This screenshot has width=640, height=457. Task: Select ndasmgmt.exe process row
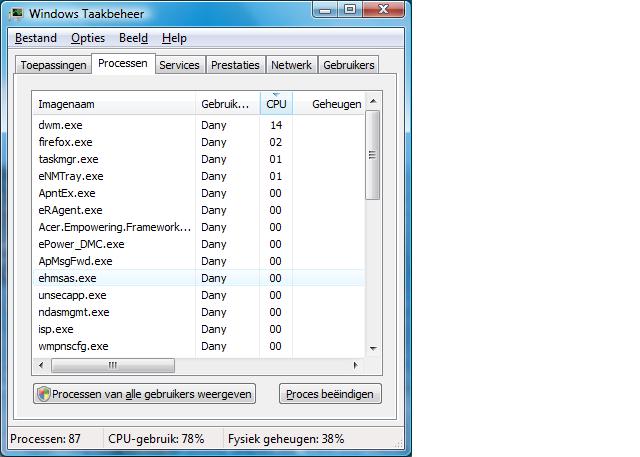pos(198,312)
